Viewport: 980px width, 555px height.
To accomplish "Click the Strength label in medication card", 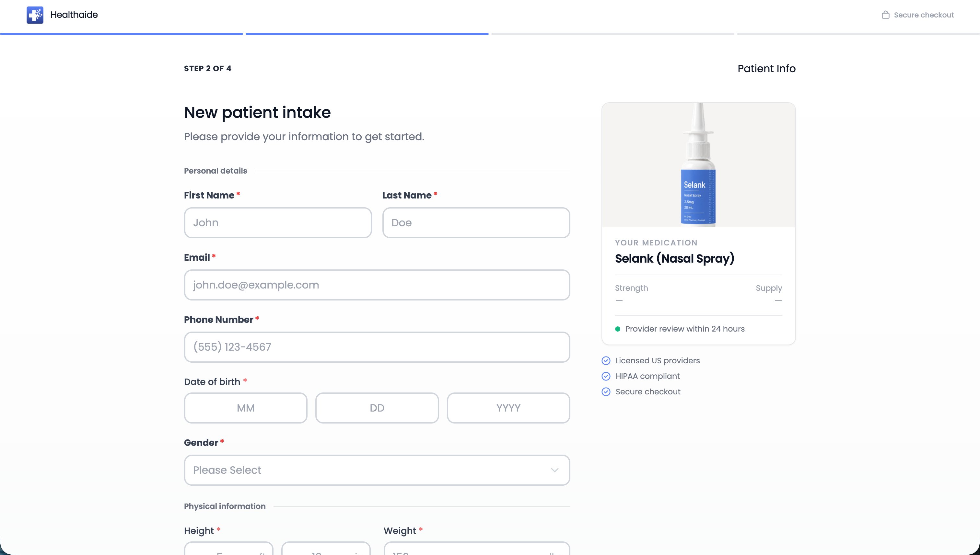I will (631, 288).
